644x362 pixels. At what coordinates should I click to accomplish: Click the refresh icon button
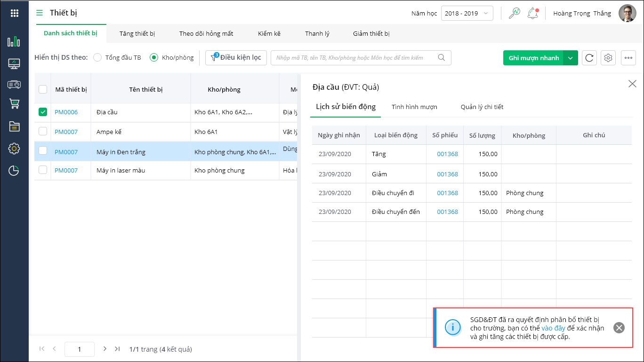point(589,58)
